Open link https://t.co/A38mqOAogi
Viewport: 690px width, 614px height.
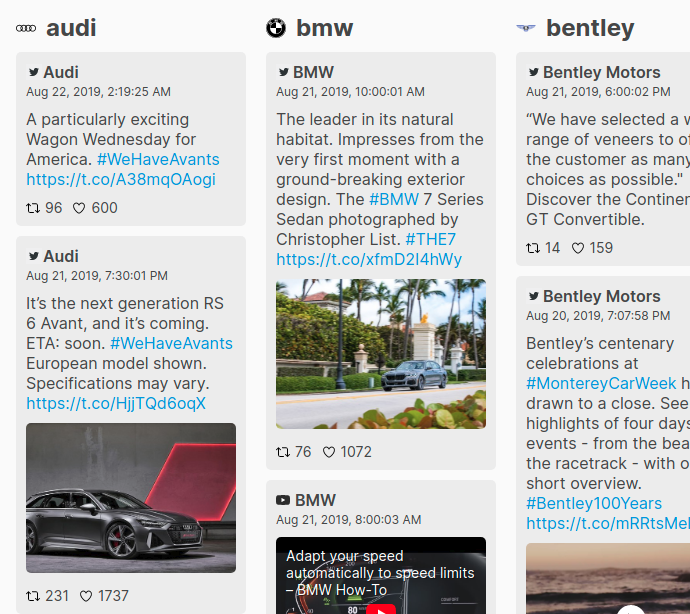pyautogui.click(x=121, y=180)
